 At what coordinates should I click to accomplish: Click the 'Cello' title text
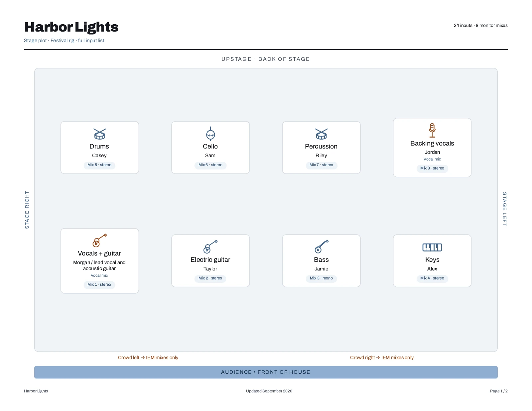coord(210,147)
